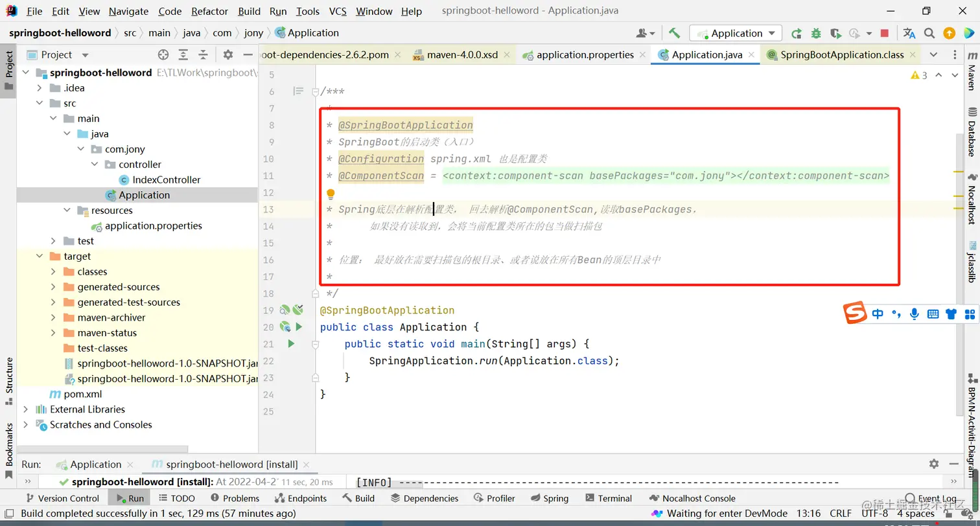
Task: Click the run arrow beside the main method
Action: pyautogui.click(x=291, y=343)
